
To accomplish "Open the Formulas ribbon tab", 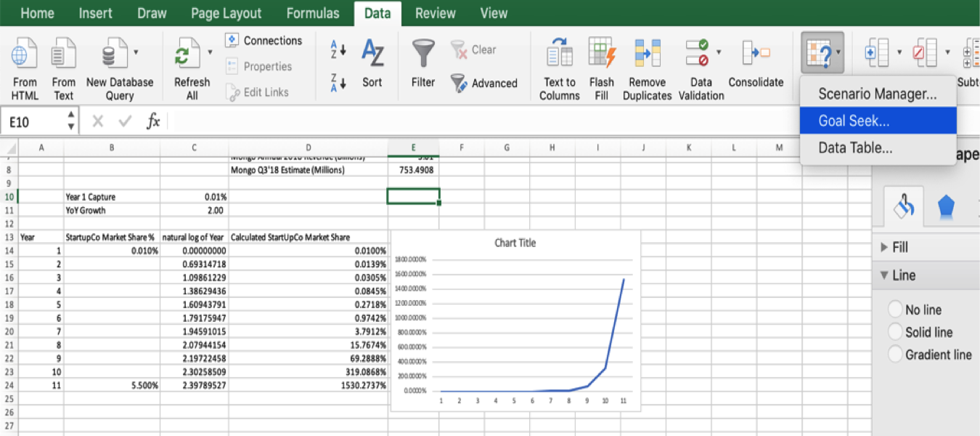I will pyautogui.click(x=313, y=12).
